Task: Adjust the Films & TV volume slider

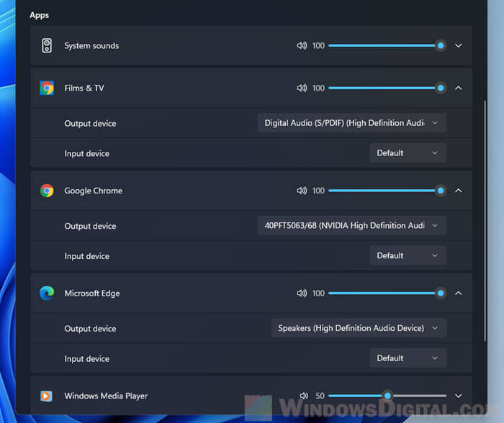Action: tap(387, 88)
